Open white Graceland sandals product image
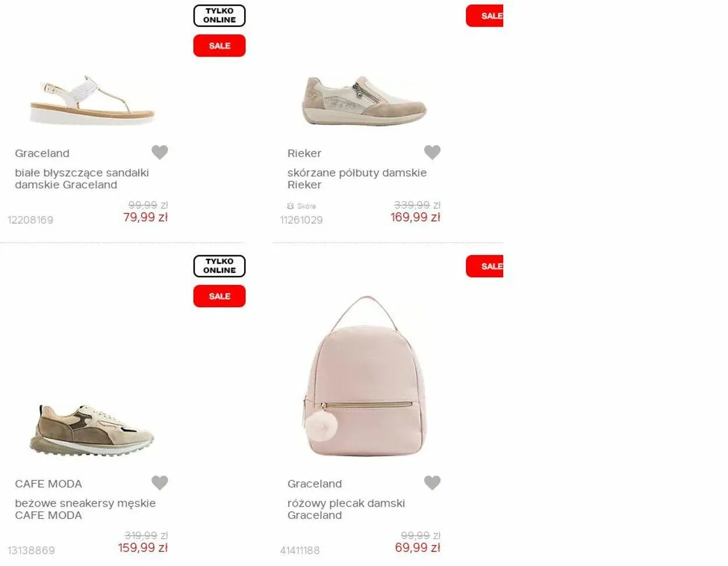Screen dimensions: 728x566 coord(92,100)
